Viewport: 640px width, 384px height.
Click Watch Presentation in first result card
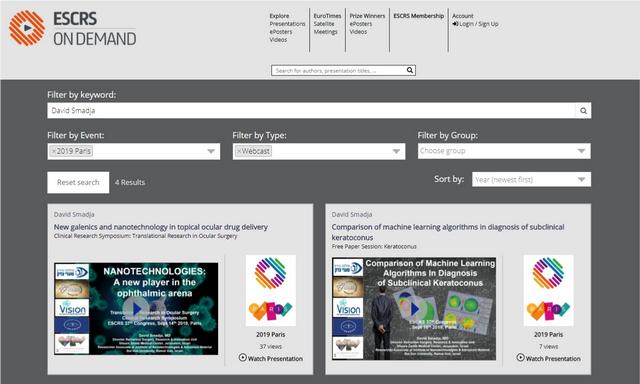point(271,358)
